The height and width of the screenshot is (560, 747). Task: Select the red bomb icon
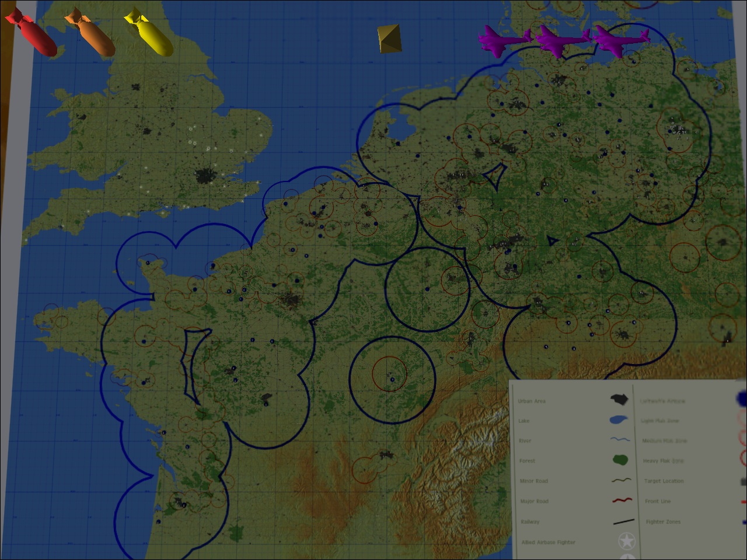coord(31,33)
